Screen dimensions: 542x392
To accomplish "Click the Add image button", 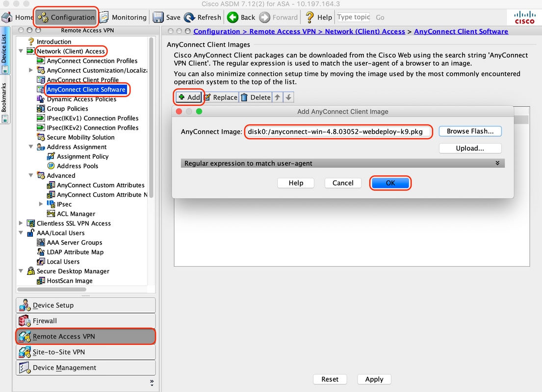I will pos(189,98).
